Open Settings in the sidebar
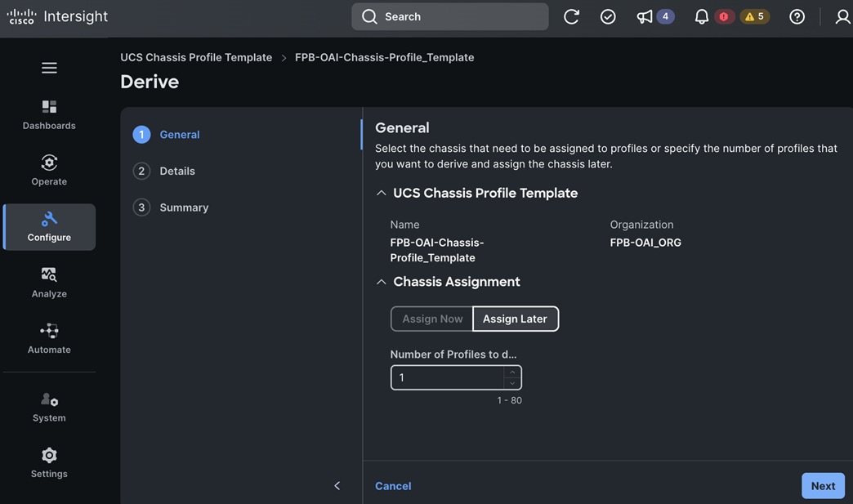The image size is (853, 504). point(49,463)
